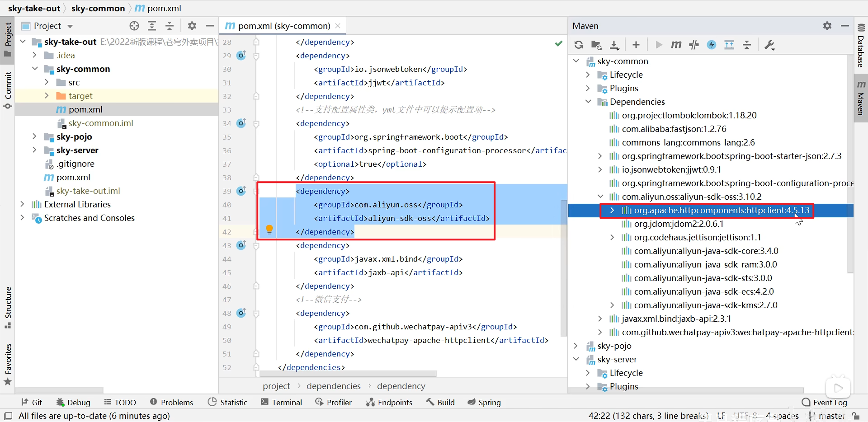This screenshot has width=868, height=422.
Task: Collapse the com.aliyun.oss:aliyun-sdk-oss dependency
Action: coord(600,197)
